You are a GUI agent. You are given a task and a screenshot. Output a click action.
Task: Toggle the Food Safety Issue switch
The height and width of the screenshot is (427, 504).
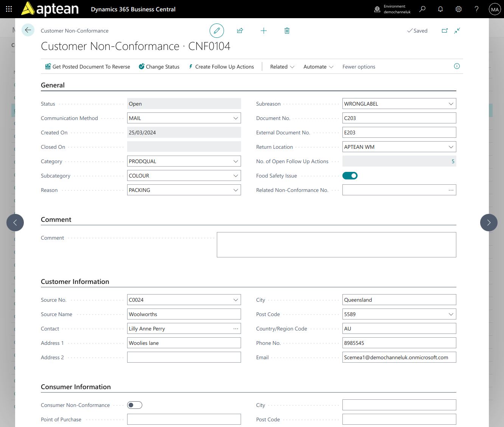[350, 176]
